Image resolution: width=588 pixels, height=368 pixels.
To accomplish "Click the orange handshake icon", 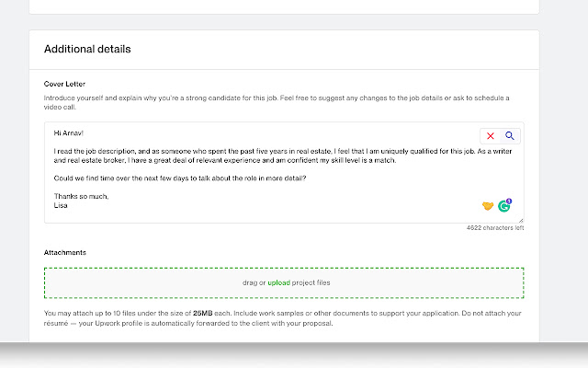I will [488, 205].
